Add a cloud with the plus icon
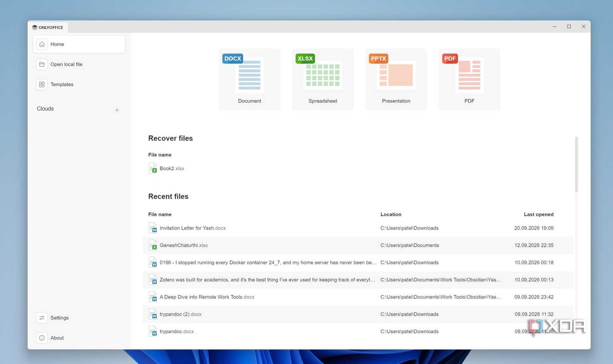613x364 pixels. (117, 110)
